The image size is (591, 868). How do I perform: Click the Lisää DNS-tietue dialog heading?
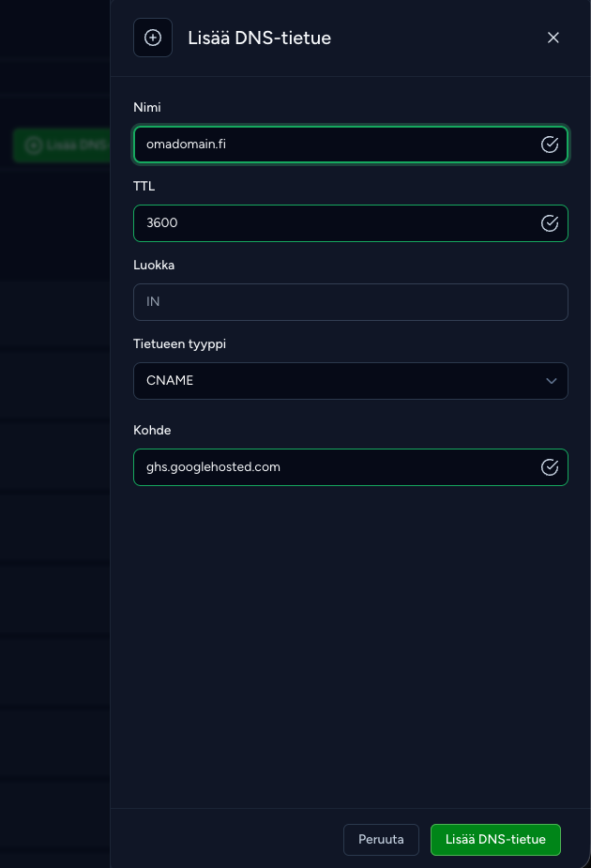(x=259, y=38)
